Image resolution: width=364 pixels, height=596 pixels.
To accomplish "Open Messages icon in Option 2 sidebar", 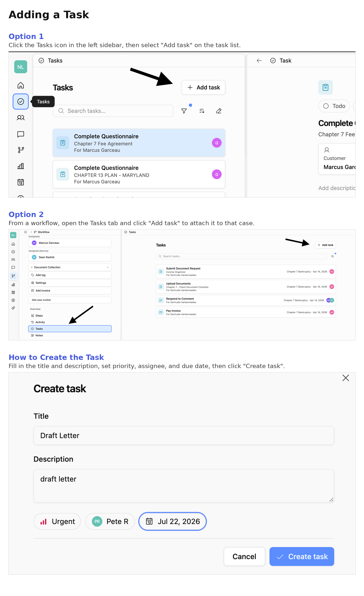I will (13, 268).
